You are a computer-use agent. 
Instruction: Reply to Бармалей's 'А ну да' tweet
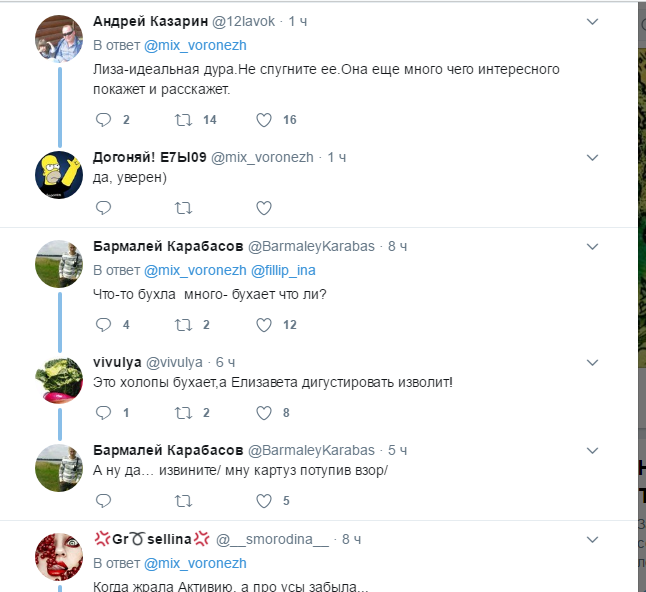[x=103, y=500]
